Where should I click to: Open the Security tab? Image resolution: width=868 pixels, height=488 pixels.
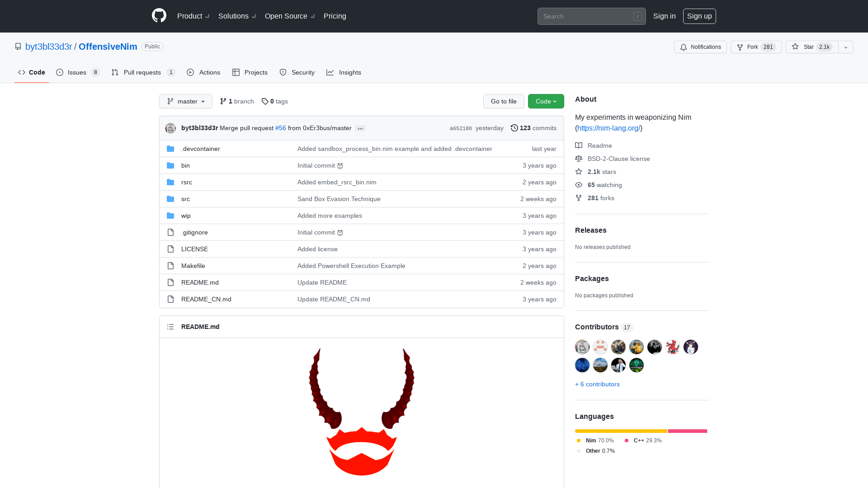(x=297, y=72)
